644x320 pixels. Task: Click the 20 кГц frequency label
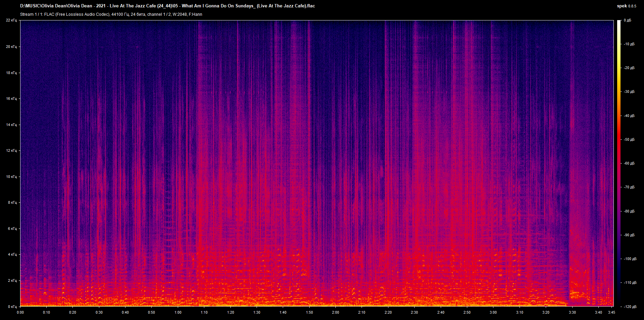[11, 47]
